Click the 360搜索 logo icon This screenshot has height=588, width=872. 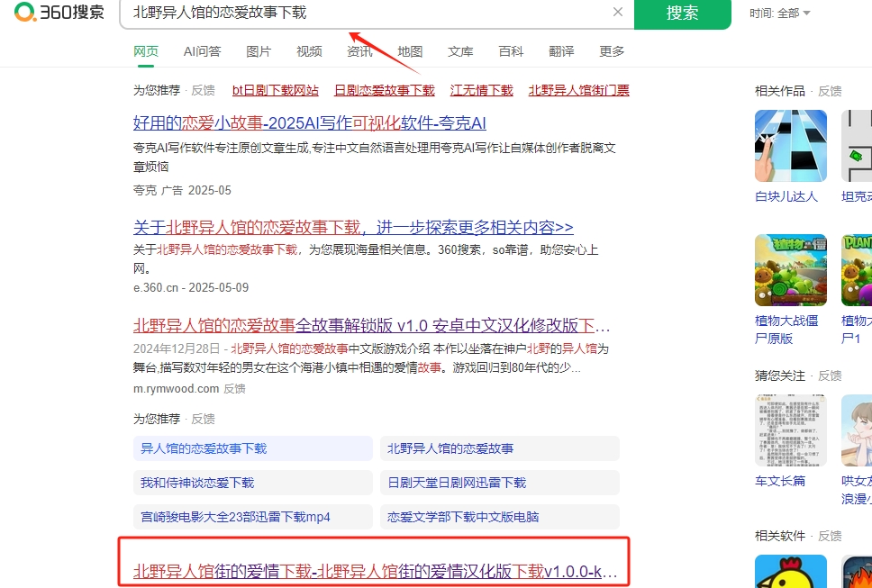(25, 12)
